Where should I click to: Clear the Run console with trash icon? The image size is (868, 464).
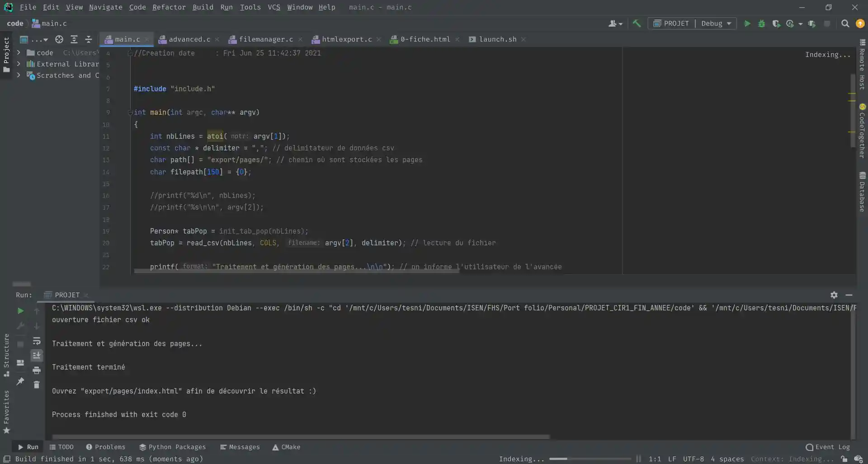click(x=37, y=384)
